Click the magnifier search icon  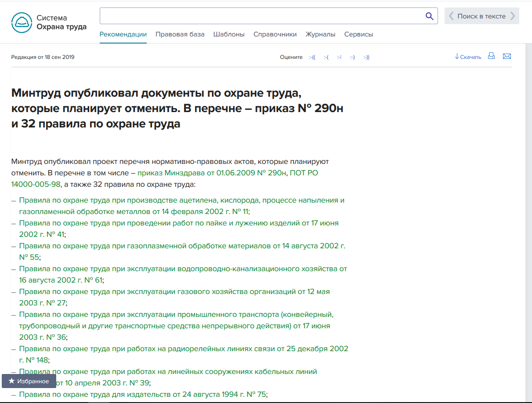(x=430, y=16)
